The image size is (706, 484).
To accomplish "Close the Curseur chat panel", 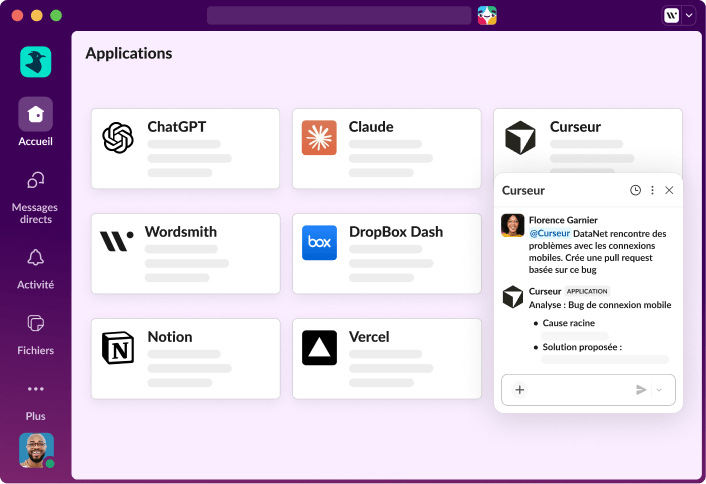I will point(669,190).
